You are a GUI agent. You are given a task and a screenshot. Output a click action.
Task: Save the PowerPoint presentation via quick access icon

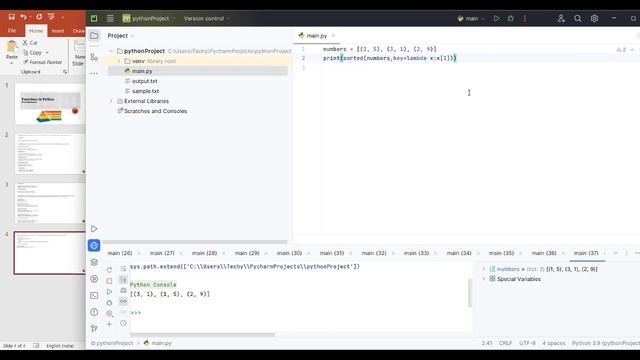[x=11, y=17]
